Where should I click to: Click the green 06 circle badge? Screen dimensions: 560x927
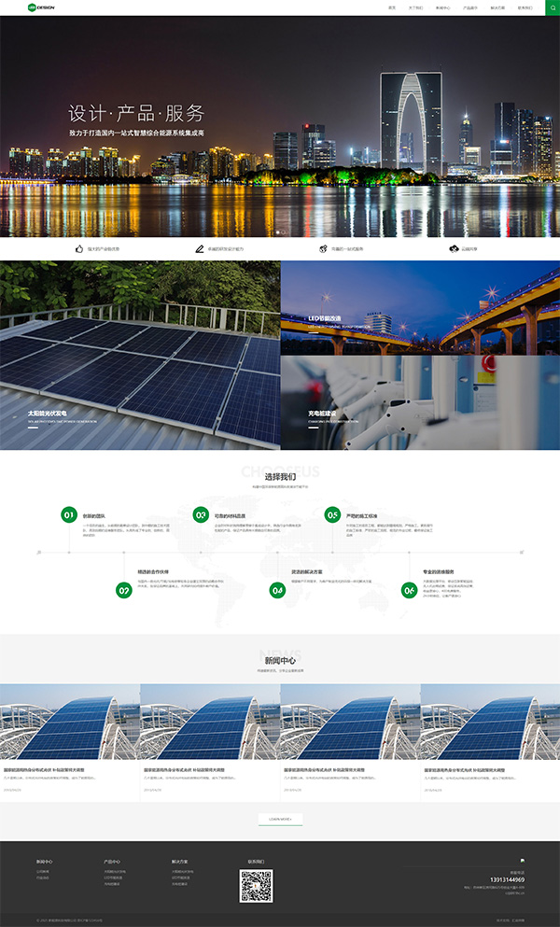[x=409, y=590]
